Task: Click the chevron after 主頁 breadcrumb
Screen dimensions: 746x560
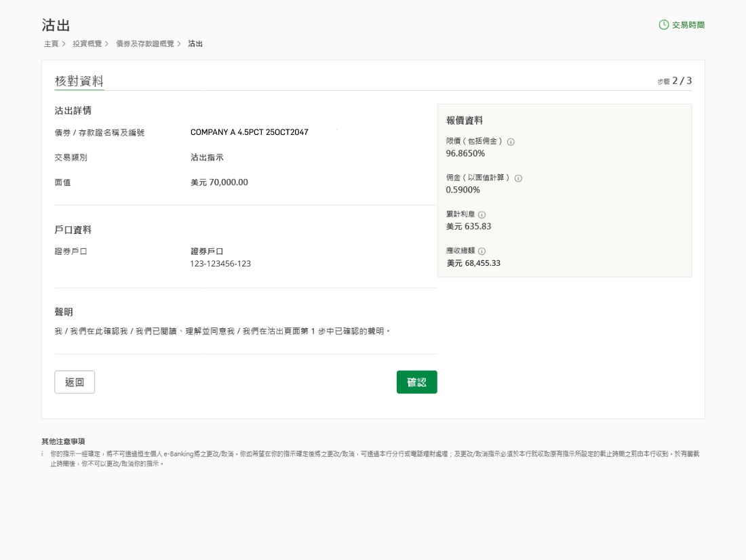Action: [64, 43]
